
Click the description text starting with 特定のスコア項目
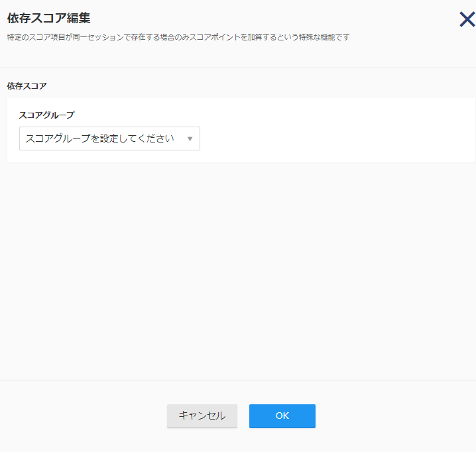[x=178, y=37]
